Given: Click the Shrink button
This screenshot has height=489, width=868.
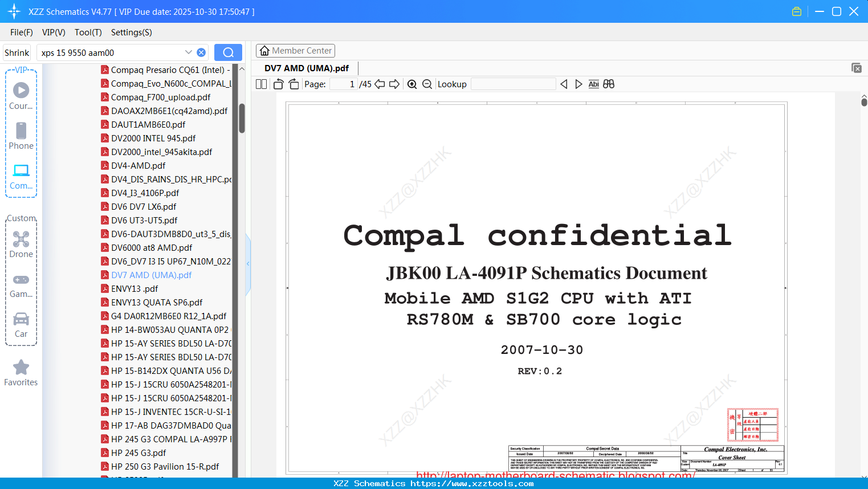Looking at the screenshot, I should 17,52.
